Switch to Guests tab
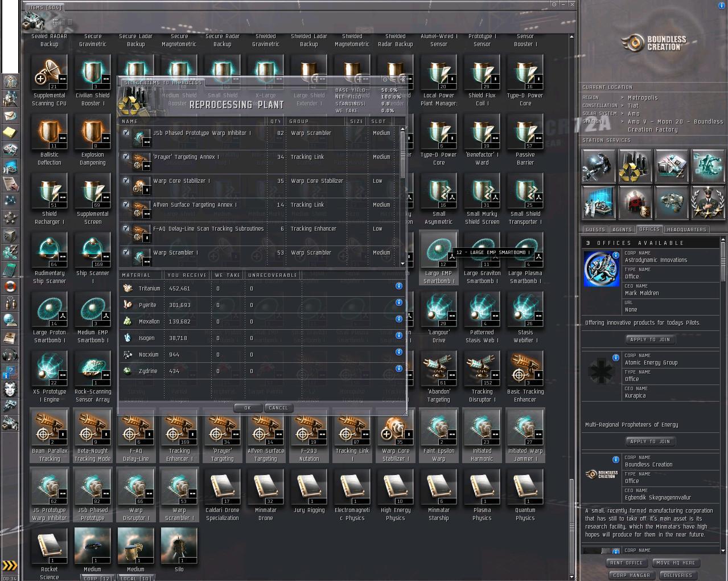Image resolution: width=728 pixels, height=581 pixels. coord(595,230)
